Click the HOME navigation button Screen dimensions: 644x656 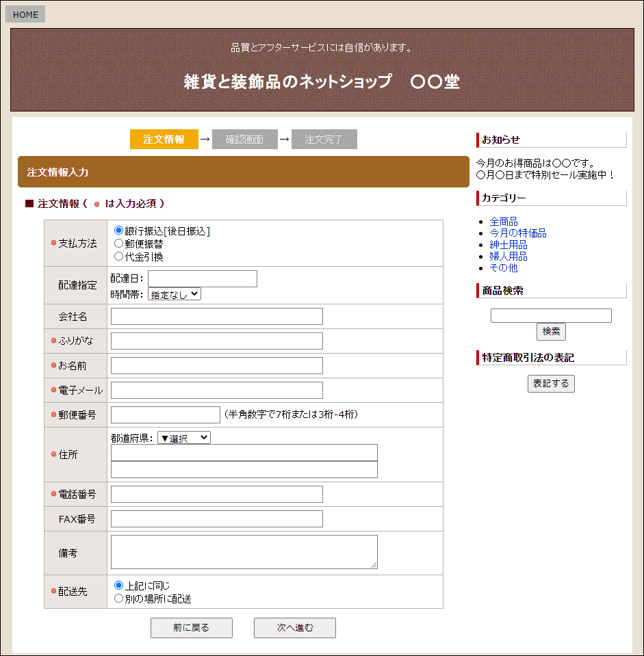[x=25, y=14]
